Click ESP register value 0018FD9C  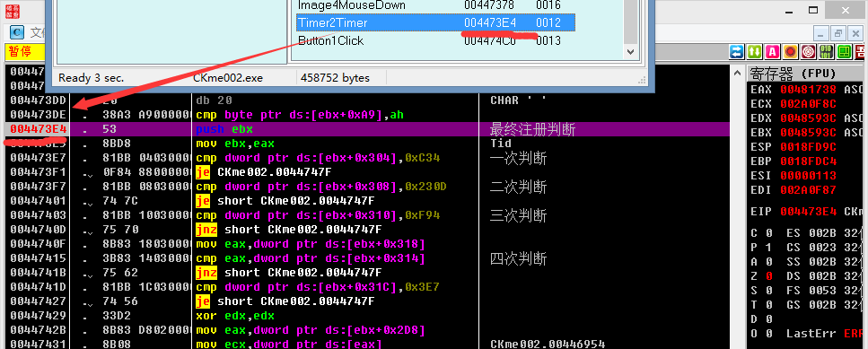click(808, 146)
